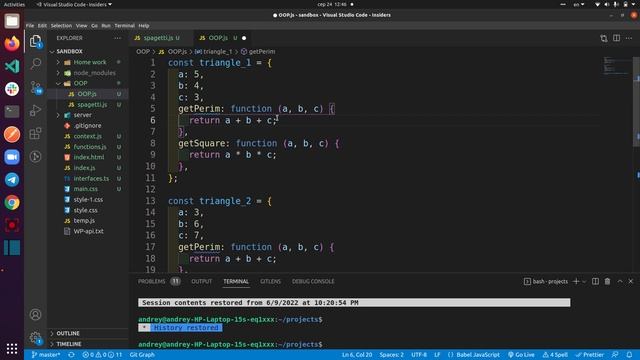Open Slack from the Ubuntu dock

coord(12,89)
